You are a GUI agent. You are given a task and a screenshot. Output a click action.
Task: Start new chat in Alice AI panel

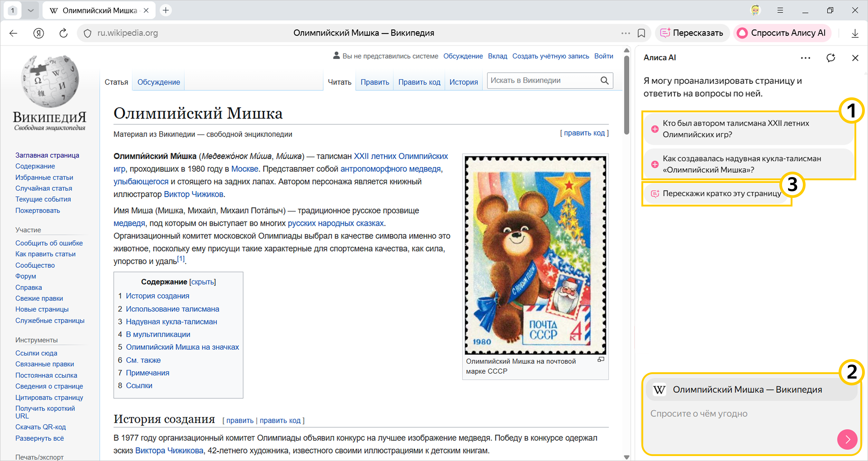831,58
